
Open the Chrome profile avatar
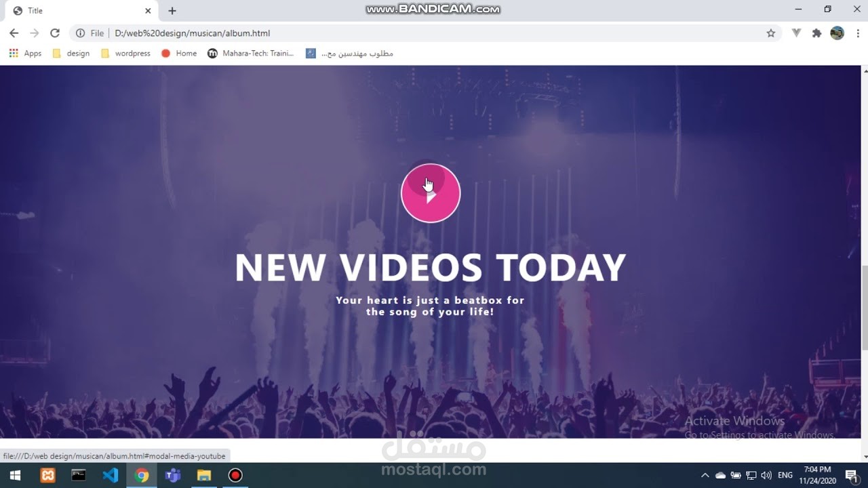click(836, 33)
